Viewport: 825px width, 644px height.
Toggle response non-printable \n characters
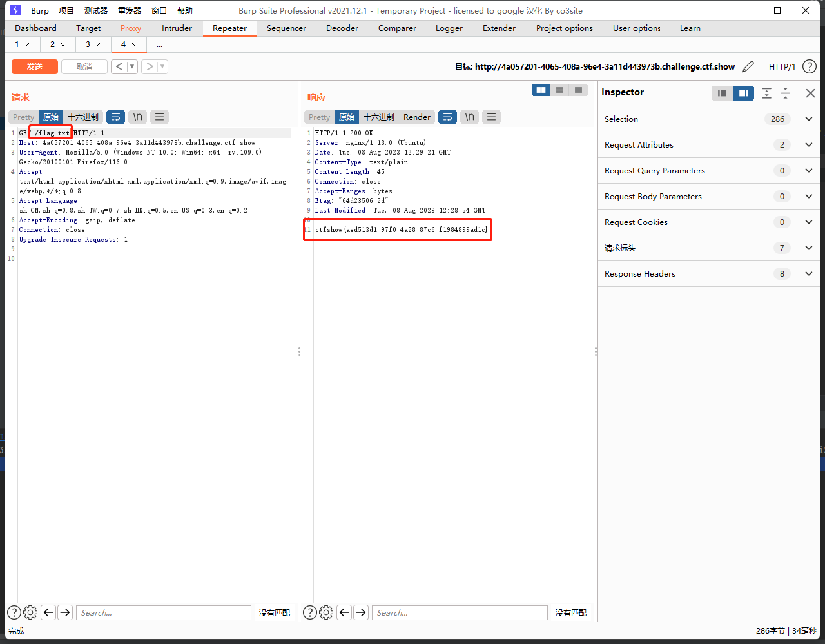[x=469, y=117]
